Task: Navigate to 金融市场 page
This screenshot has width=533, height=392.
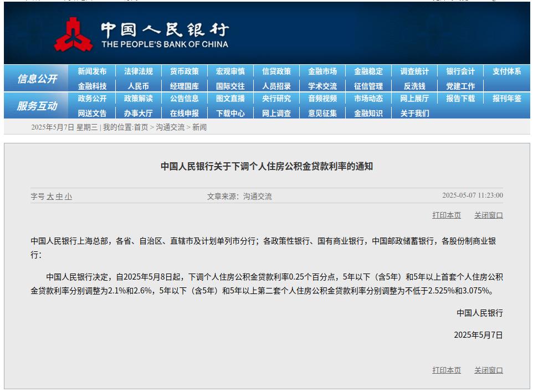Action: click(x=322, y=71)
